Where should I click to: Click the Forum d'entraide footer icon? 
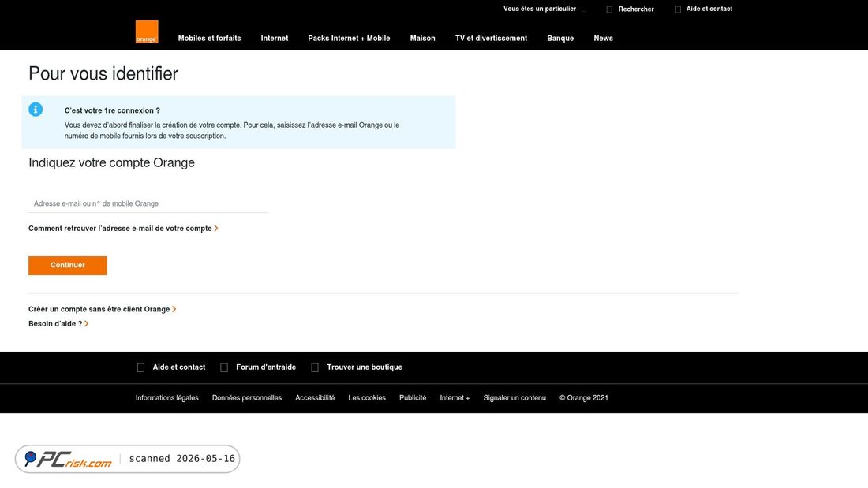point(223,367)
